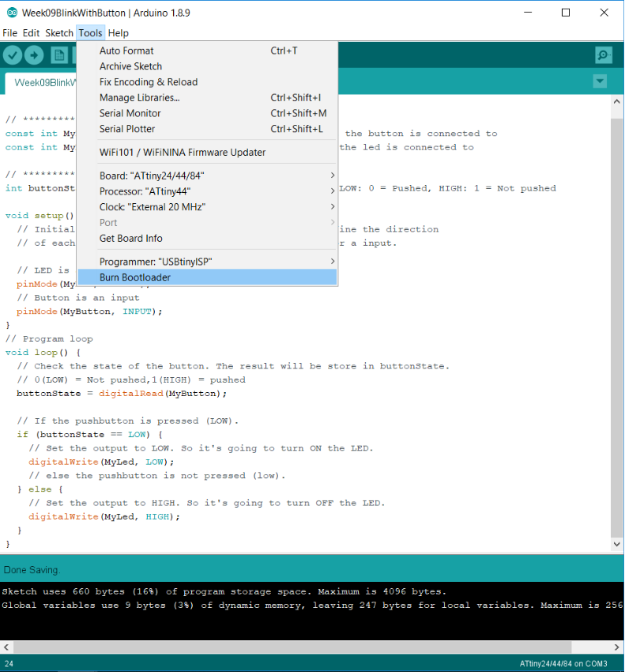The width and height of the screenshot is (625, 672).
Task: Expand Board: "ATtiny24/44/84" submenu
Action: coord(207,176)
